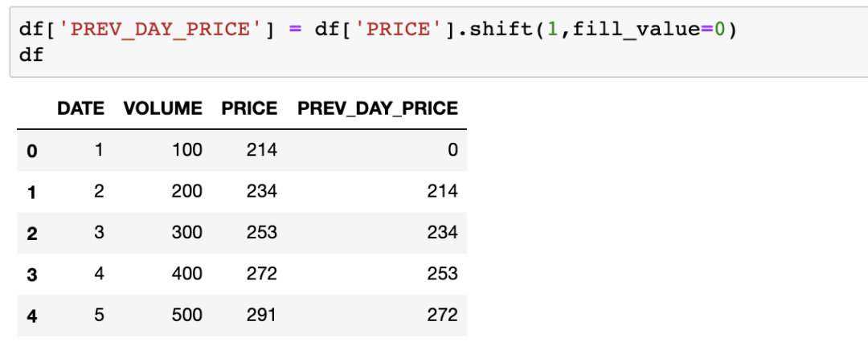Click the PRICE cell showing 214
The width and height of the screenshot is (868, 350).
tap(262, 149)
